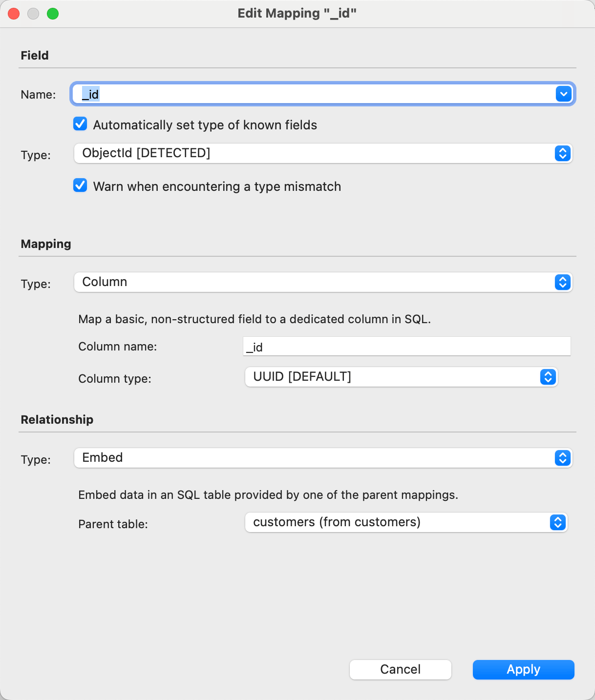Screen dimensions: 595x700
Task: Click the green zoom window button
Action: [53, 14]
